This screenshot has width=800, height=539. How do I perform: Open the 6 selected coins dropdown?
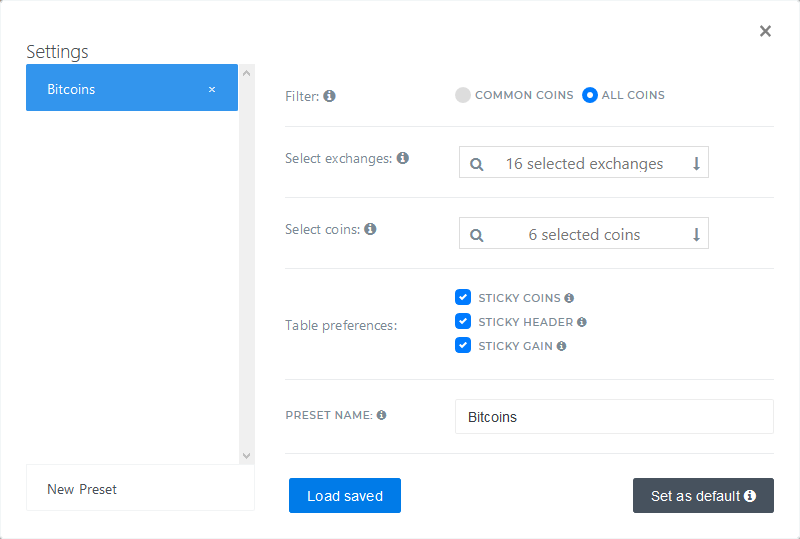coord(584,233)
